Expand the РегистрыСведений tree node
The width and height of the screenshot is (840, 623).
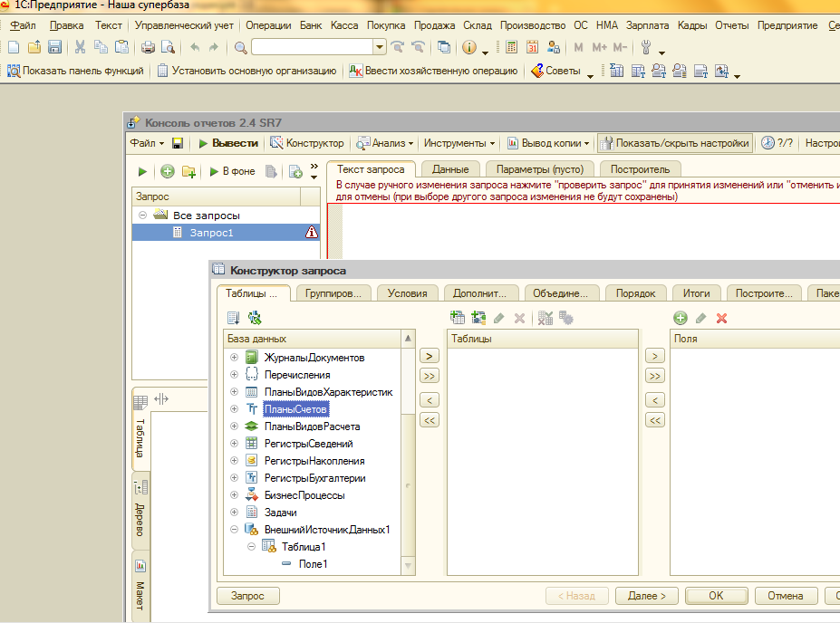pyautogui.click(x=235, y=444)
